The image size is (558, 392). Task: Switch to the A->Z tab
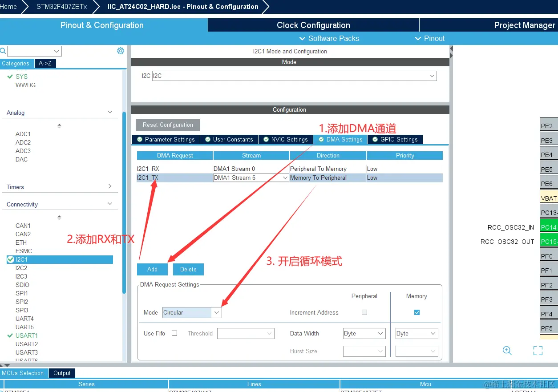[45, 63]
